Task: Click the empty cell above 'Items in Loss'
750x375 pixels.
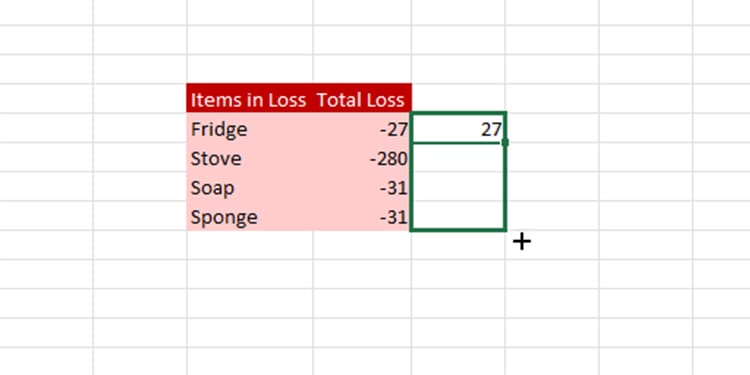Action: tap(250, 69)
